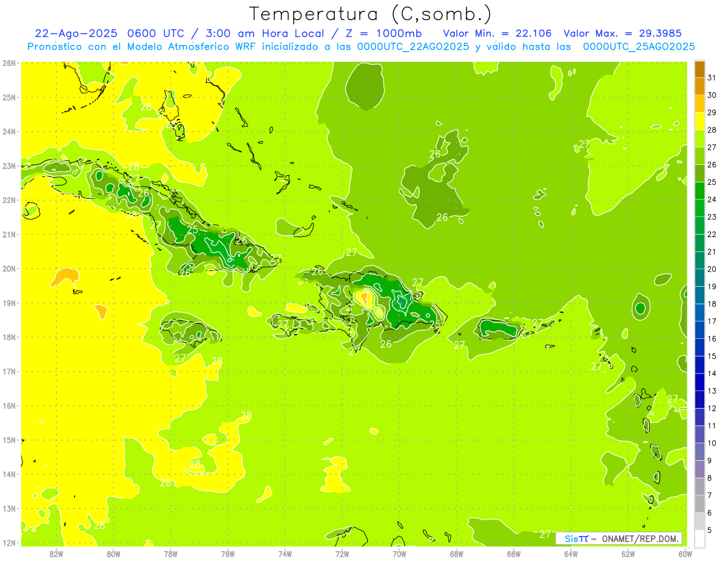Click the "60W" longitude axis label
Screen dimensions: 728x562
[686, 554]
